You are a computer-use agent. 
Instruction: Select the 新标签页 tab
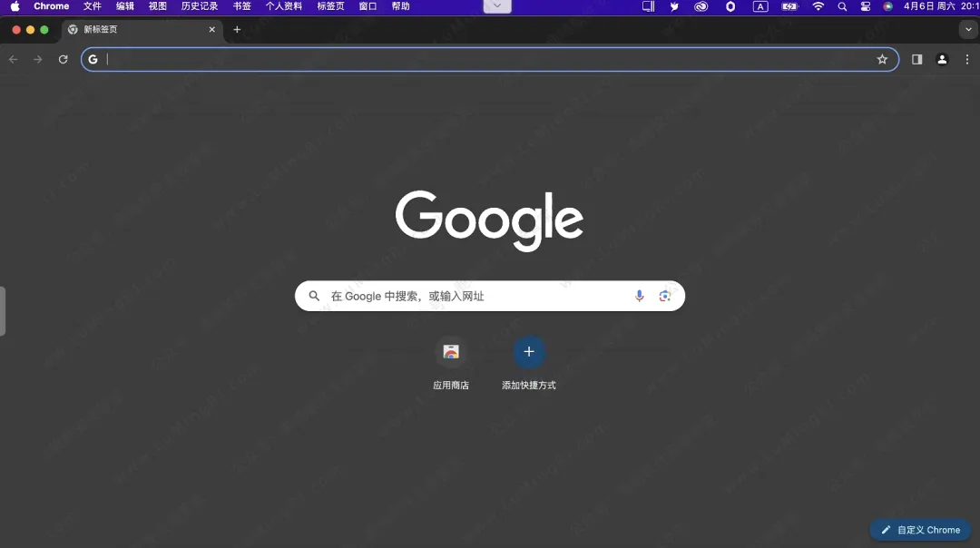coord(136,29)
